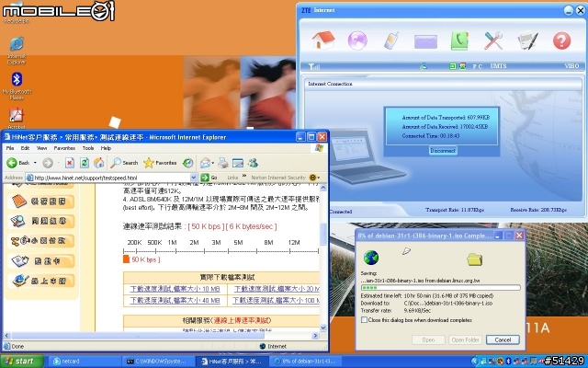
Task: Click first orange sidebar button with book icon
Action: [x=41, y=201]
